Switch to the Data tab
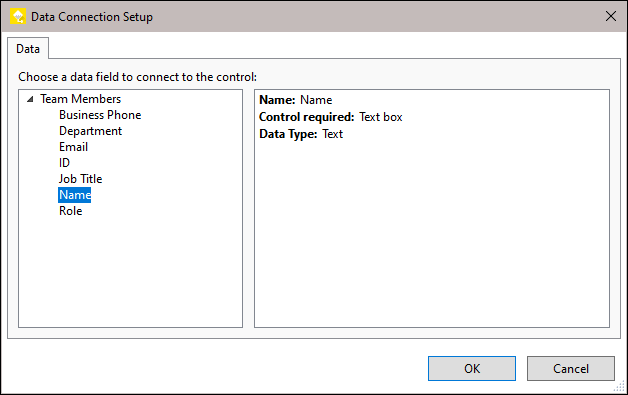The image size is (628, 395). tap(28, 49)
